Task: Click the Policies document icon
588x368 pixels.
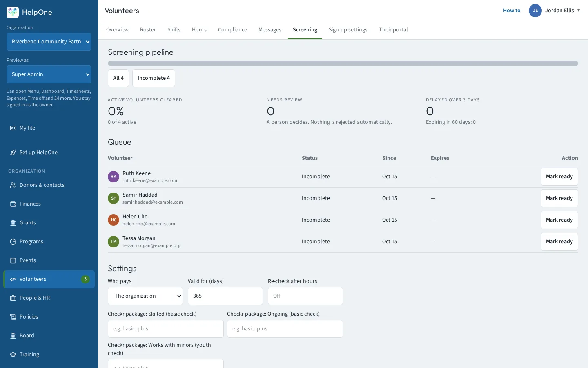Action: (13, 317)
